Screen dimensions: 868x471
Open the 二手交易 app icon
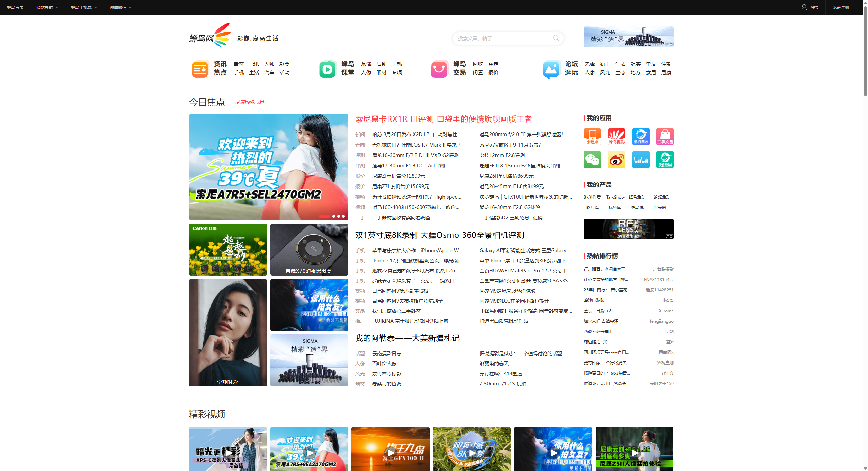click(x=665, y=137)
